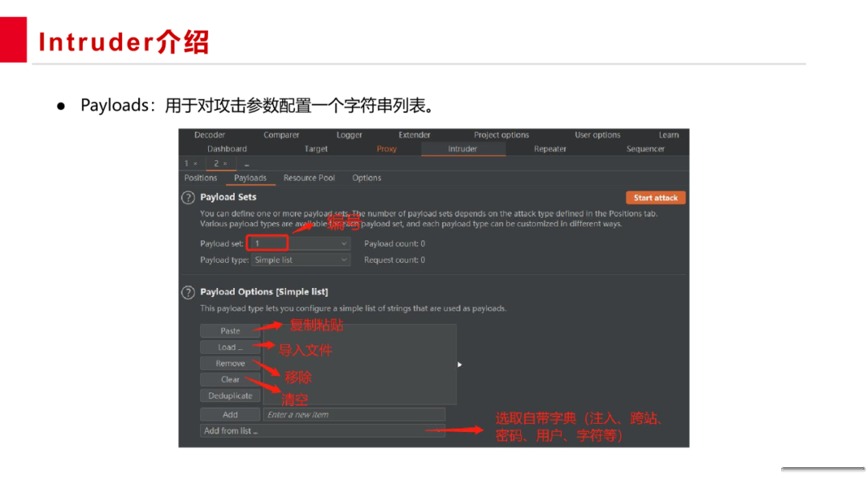Select the Intruder tab
The height and width of the screenshot is (489, 868).
tap(463, 149)
